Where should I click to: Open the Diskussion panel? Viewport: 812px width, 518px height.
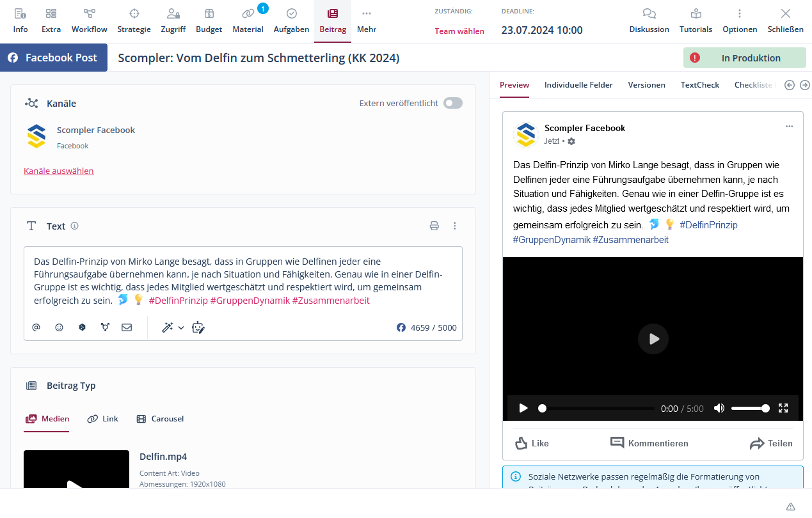point(649,20)
